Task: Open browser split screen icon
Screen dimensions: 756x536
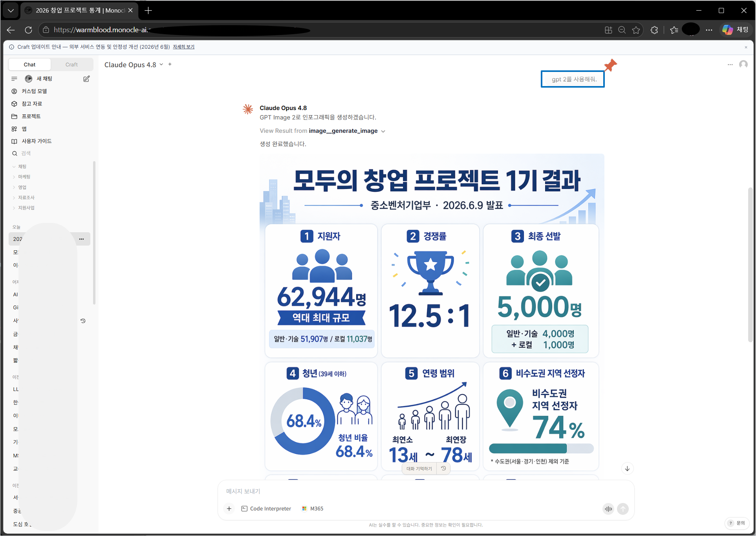Action: pyautogui.click(x=608, y=30)
